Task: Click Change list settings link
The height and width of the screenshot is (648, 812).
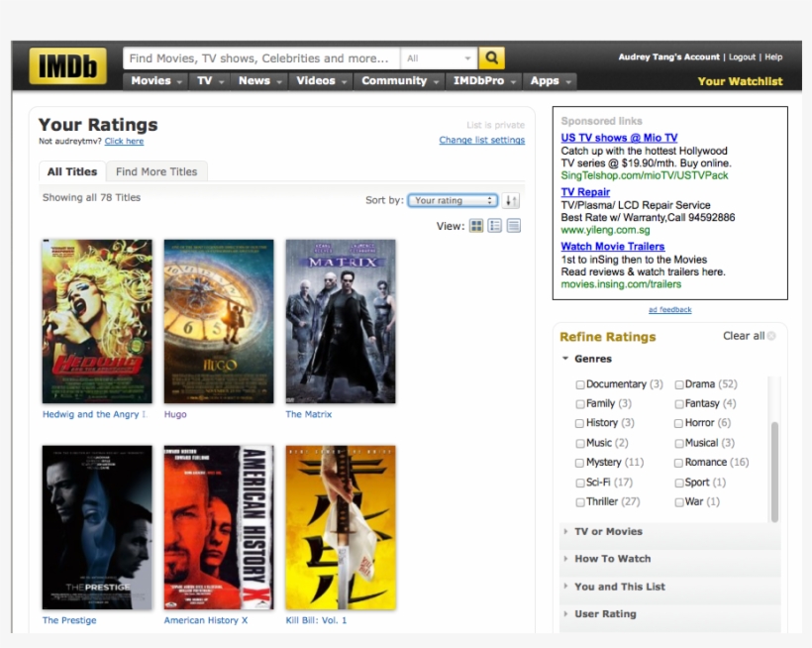Action: click(481, 140)
